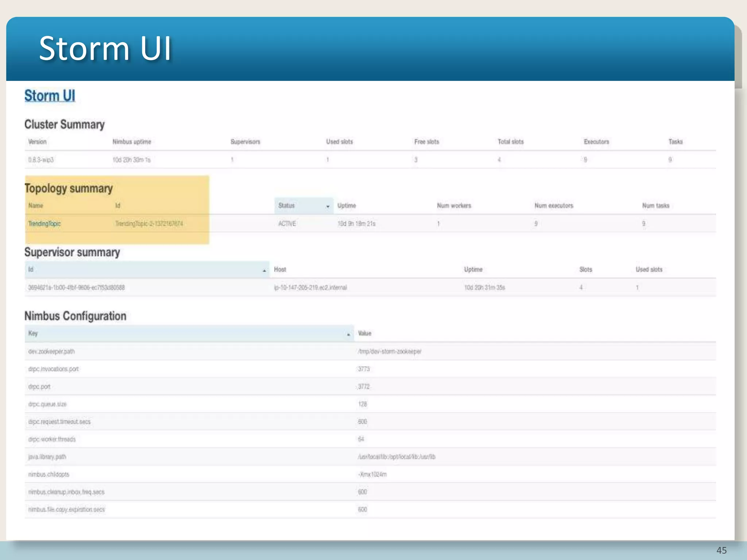
Task: Select the ACTIVE status cell
Action: pyautogui.click(x=287, y=223)
